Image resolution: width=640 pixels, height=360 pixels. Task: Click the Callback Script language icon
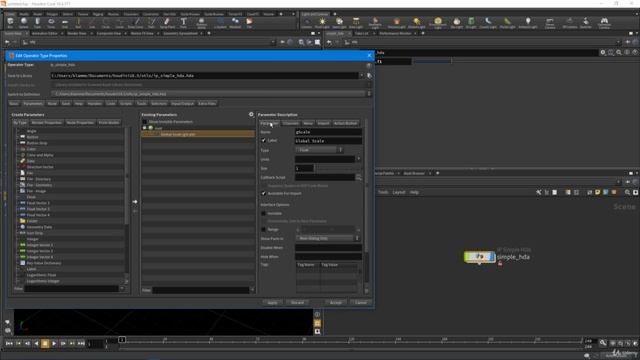[x=358, y=177]
